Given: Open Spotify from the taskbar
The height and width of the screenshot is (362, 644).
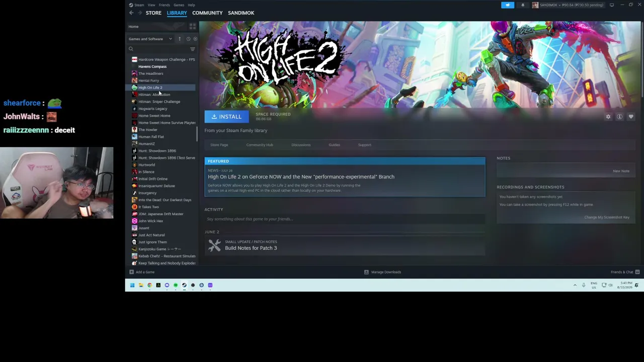Looking at the screenshot, I should pos(176,285).
